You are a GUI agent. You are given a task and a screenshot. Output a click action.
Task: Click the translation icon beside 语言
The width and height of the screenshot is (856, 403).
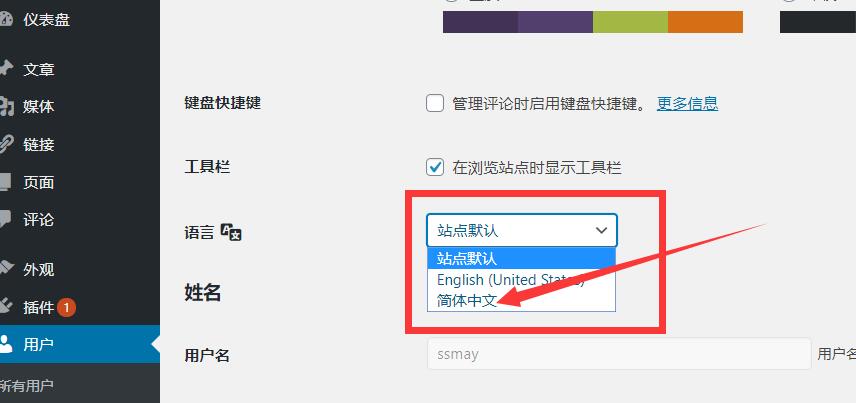pyautogui.click(x=231, y=232)
